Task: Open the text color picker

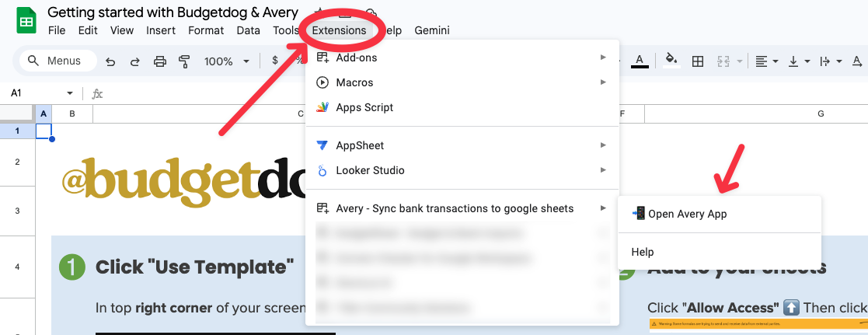Action: (x=640, y=61)
